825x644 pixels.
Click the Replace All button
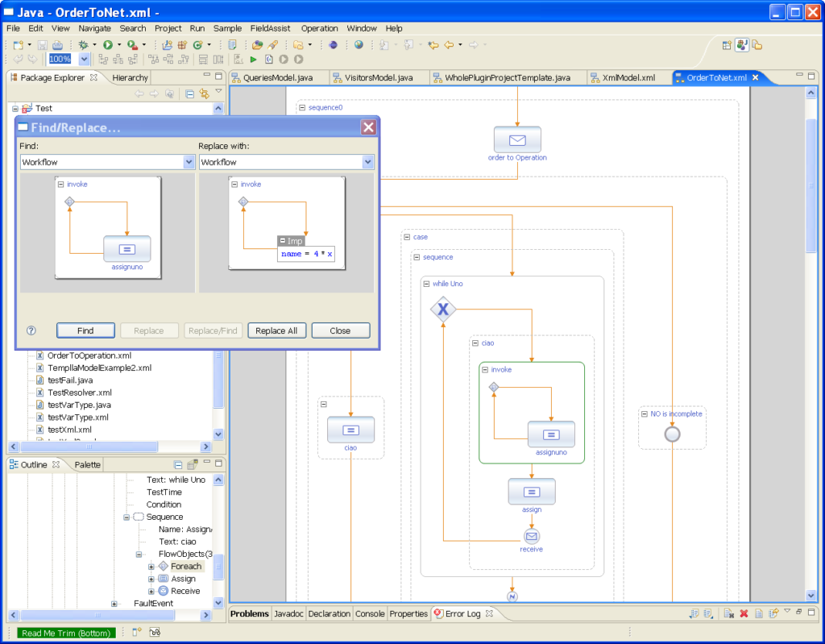click(276, 330)
